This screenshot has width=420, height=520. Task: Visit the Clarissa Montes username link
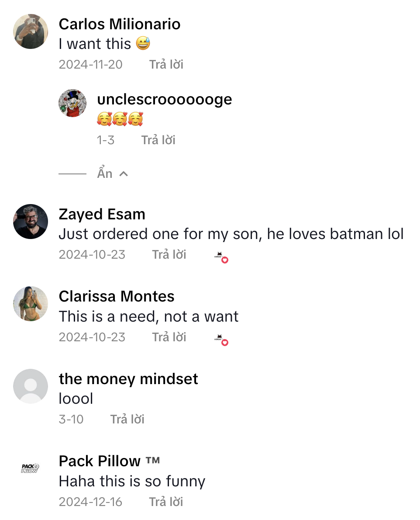click(117, 296)
